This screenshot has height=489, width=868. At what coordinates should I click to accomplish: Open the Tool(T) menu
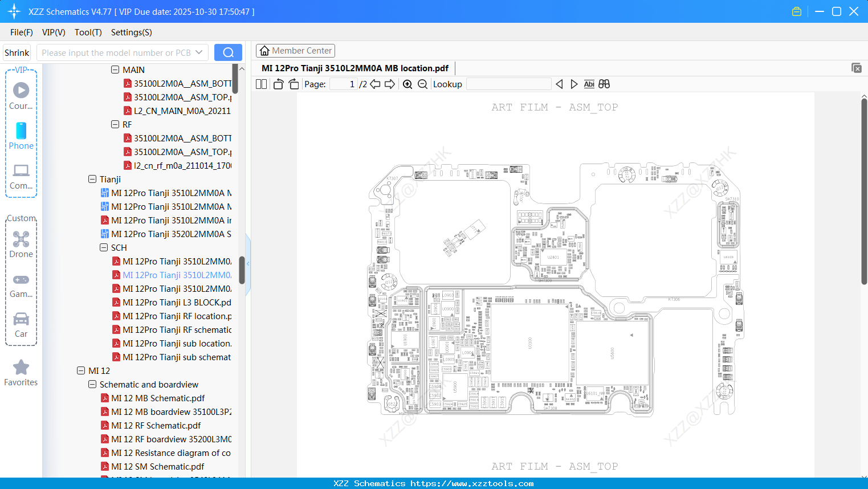click(88, 32)
